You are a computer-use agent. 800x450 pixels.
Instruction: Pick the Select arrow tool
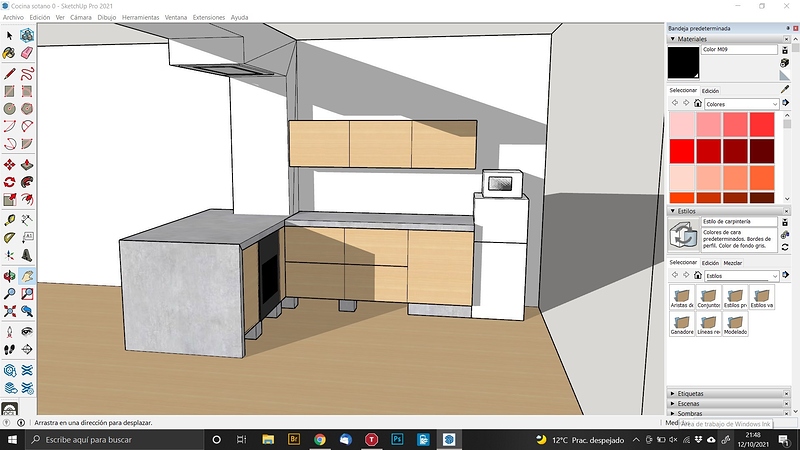pos(9,35)
